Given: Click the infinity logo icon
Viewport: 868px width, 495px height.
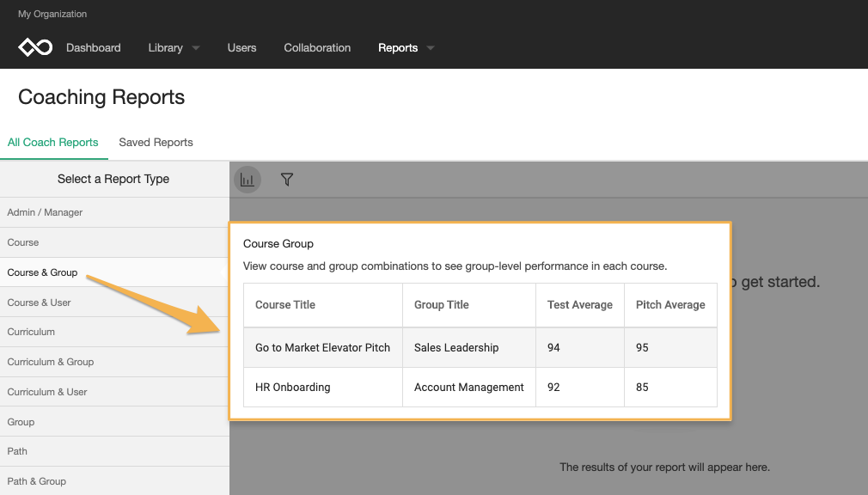Looking at the screenshot, I should (x=35, y=47).
